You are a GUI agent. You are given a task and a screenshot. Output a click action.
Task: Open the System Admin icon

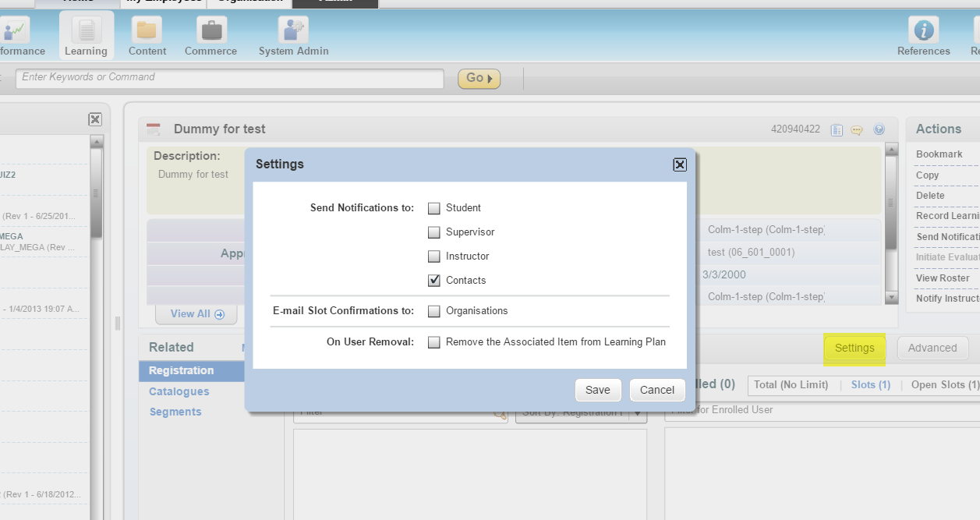293,30
